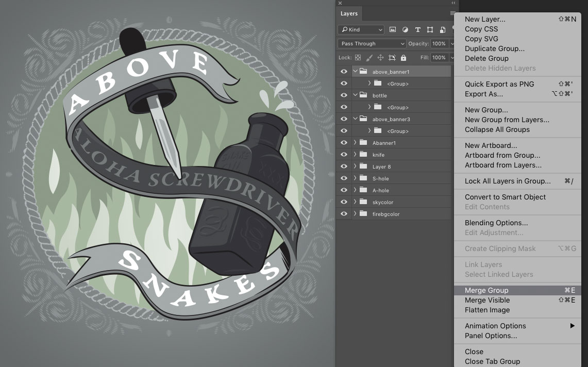Toggle visibility of the bottle group
The width and height of the screenshot is (588, 367).
click(x=344, y=95)
